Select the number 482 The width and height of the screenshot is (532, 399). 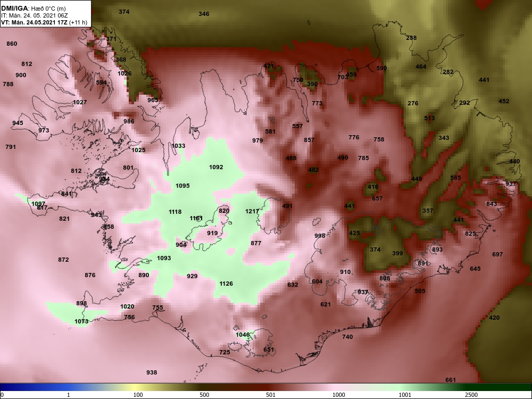click(x=313, y=170)
